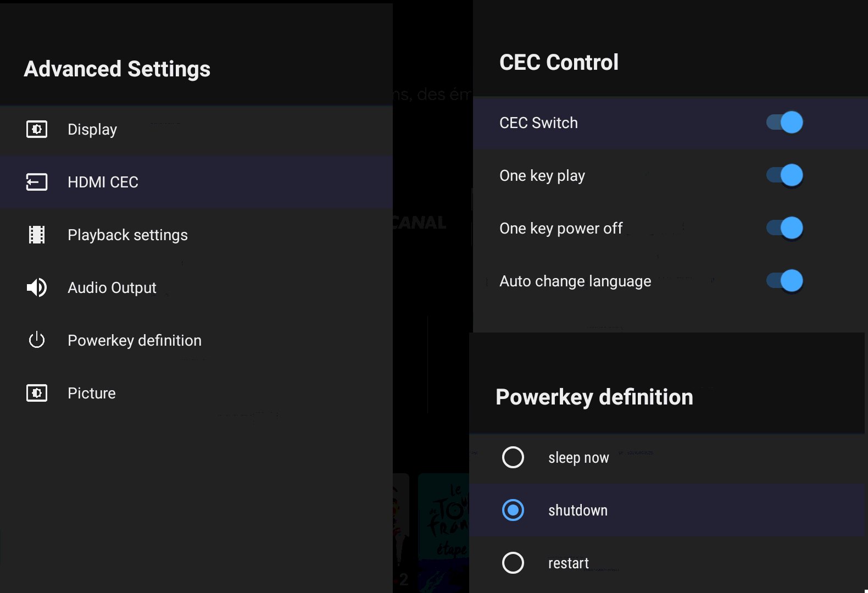Click the HDMI CEC label

[103, 182]
